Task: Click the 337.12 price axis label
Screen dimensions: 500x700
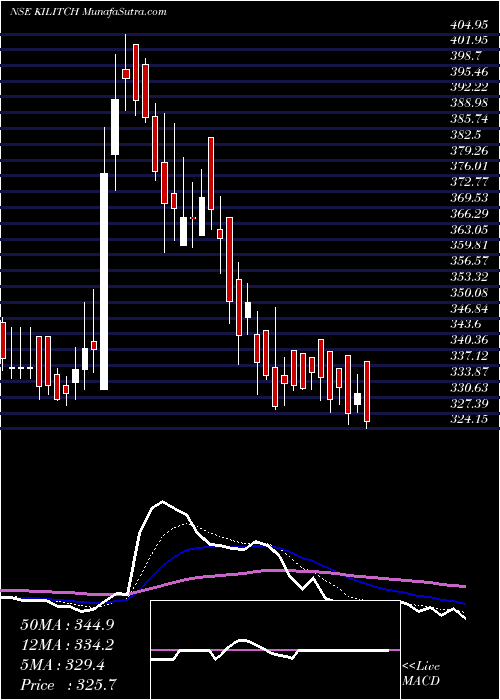Action: [x=470, y=355]
